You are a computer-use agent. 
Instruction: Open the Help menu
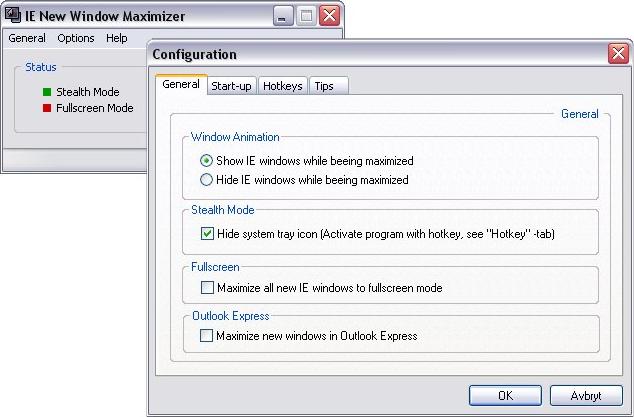[116, 38]
